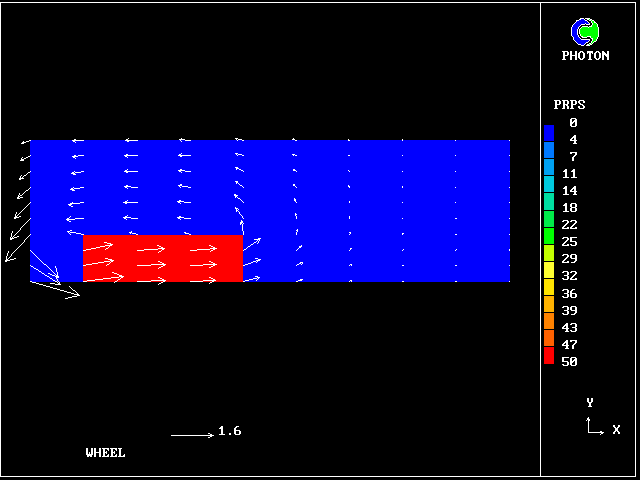The image size is (640, 480).
Task: Click the large arrow at bottom-left of plot
Action: coord(55,289)
